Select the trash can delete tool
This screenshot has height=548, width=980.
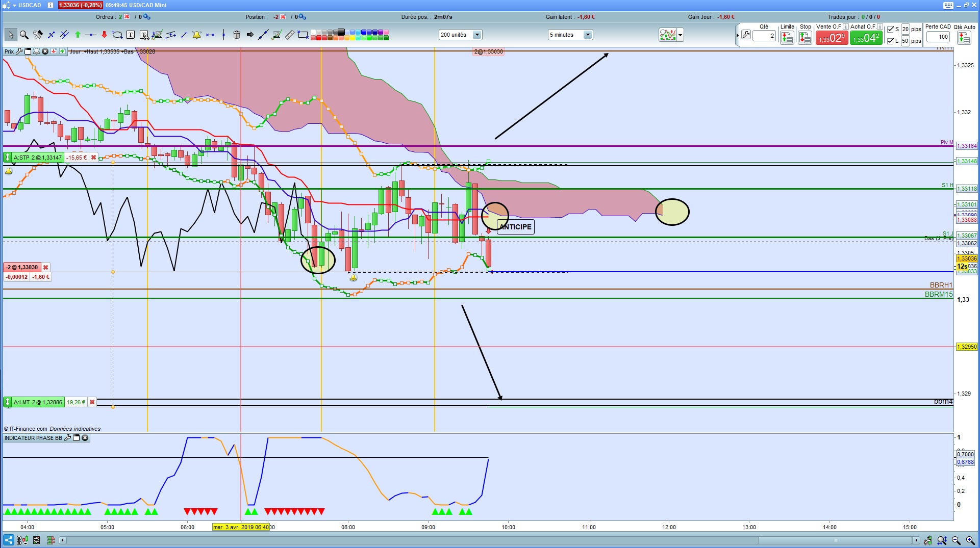point(237,35)
